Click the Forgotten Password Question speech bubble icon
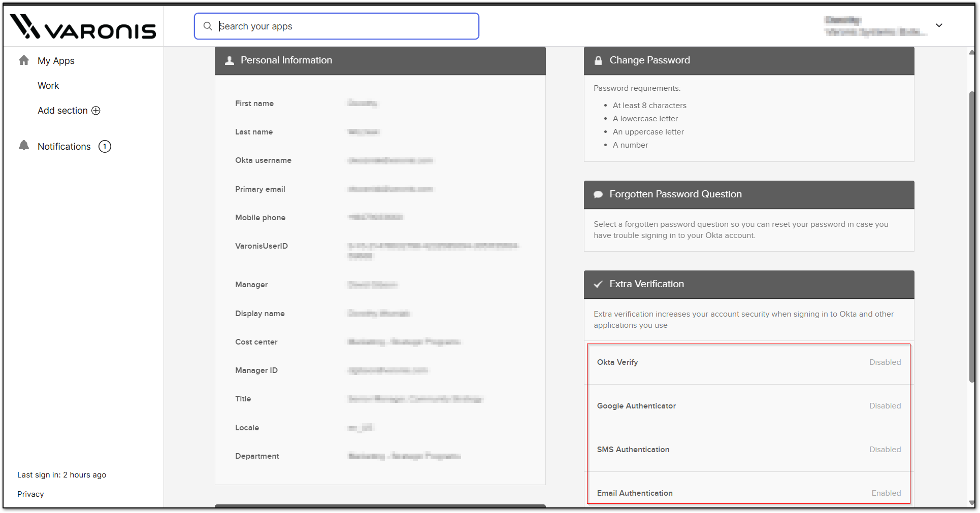This screenshot has width=980, height=513. pyautogui.click(x=599, y=194)
